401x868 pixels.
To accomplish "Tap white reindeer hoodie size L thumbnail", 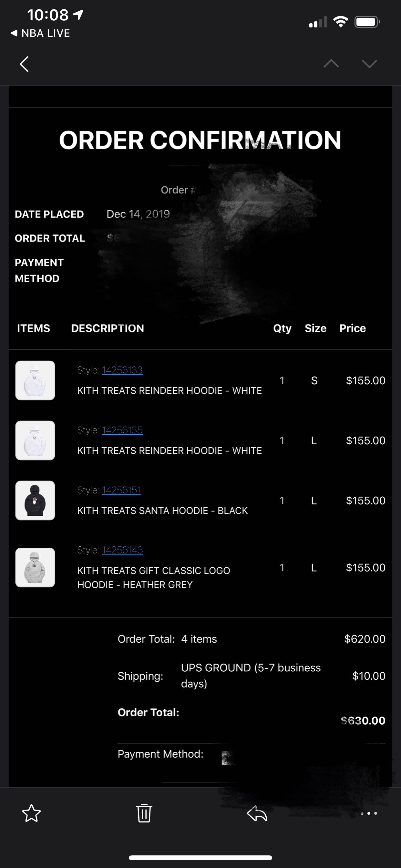I will [35, 440].
